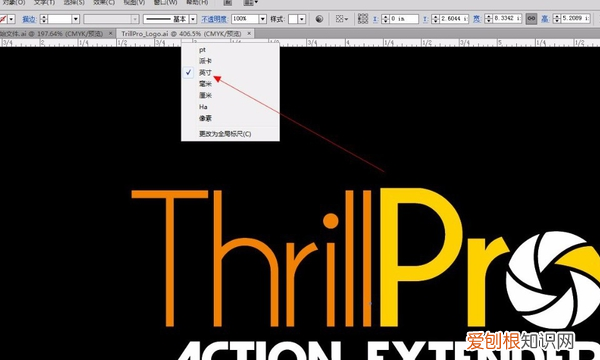
Task: Click the white camera shutter logo graphic
Action: [x=553, y=280]
